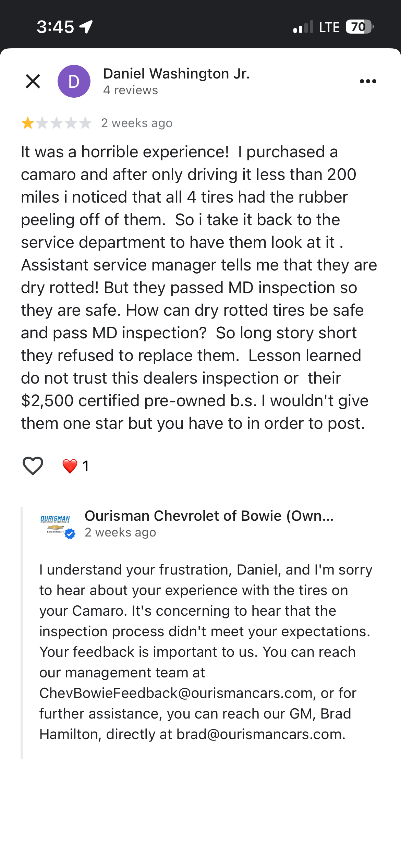This screenshot has height=868, width=401.
Task: Open the three-dot more options menu
Action: 368,81
